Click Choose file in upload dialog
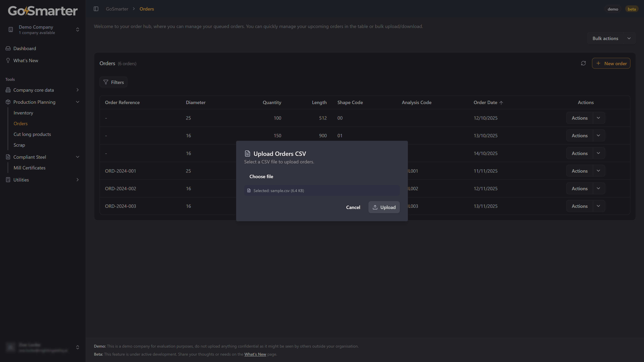 click(261, 177)
